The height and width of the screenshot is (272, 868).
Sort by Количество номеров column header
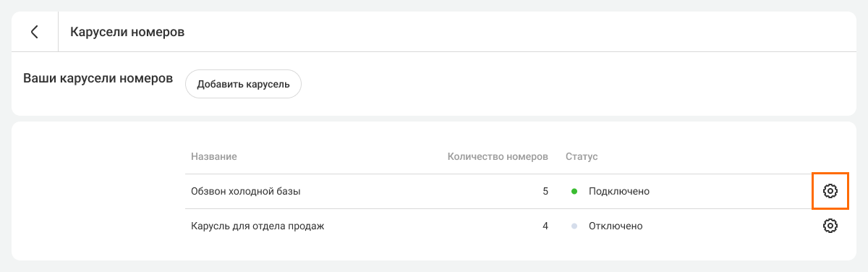[498, 156]
